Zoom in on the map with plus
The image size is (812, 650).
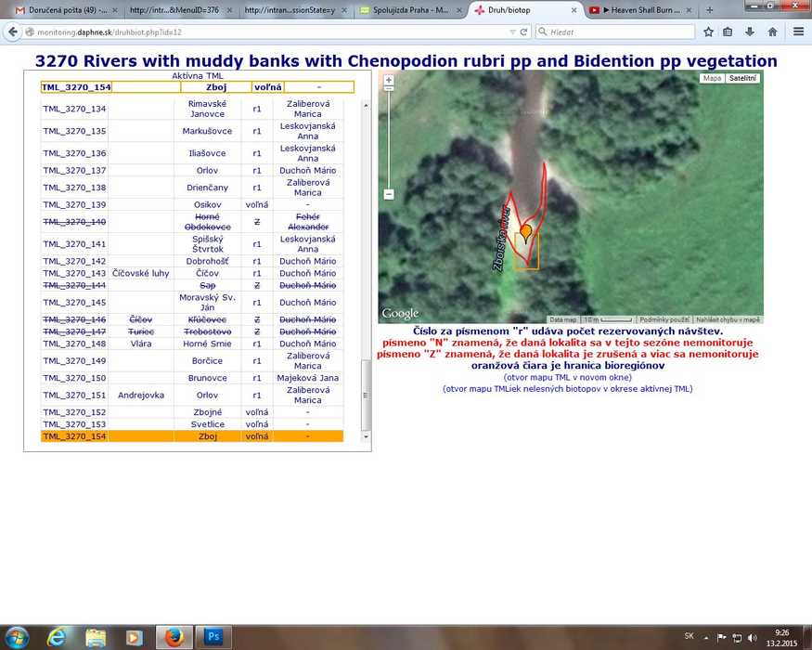389,80
